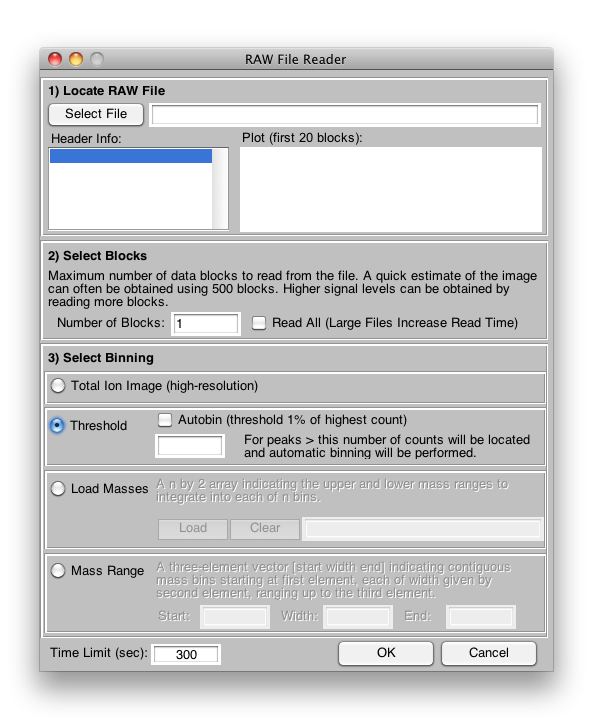Click the Time Limit seconds field
This screenshot has height=719, width=601.
tap(186, 655)
